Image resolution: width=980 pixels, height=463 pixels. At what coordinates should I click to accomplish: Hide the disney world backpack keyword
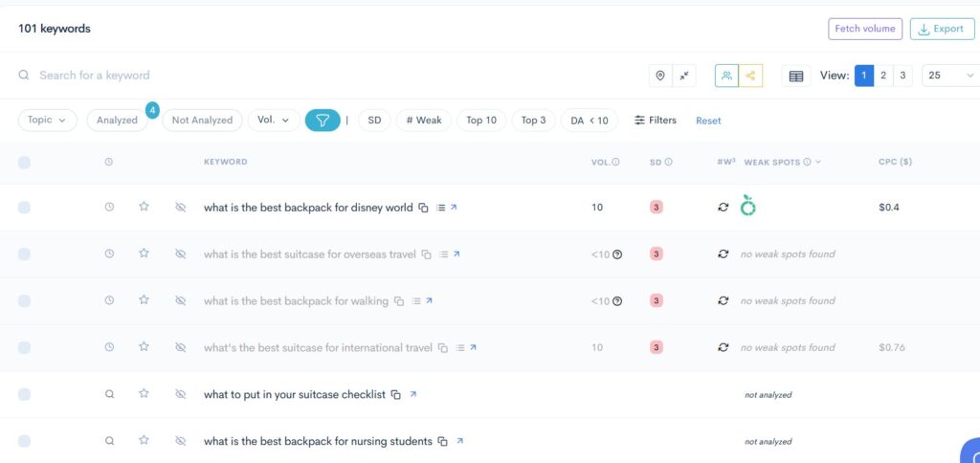[181, 207]
